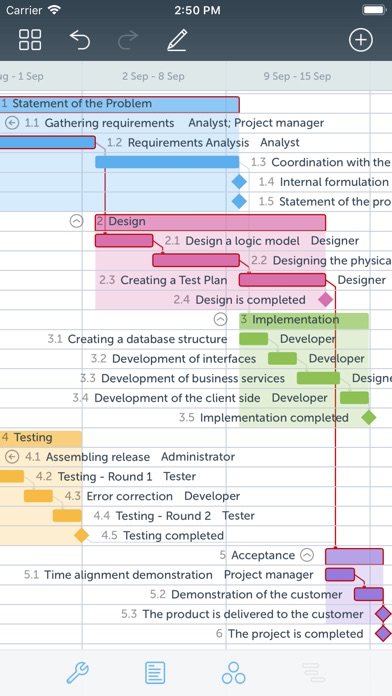Tap the back-arrow circle beside Gathering requirements
392x696 pixels.
coord(12,123)
